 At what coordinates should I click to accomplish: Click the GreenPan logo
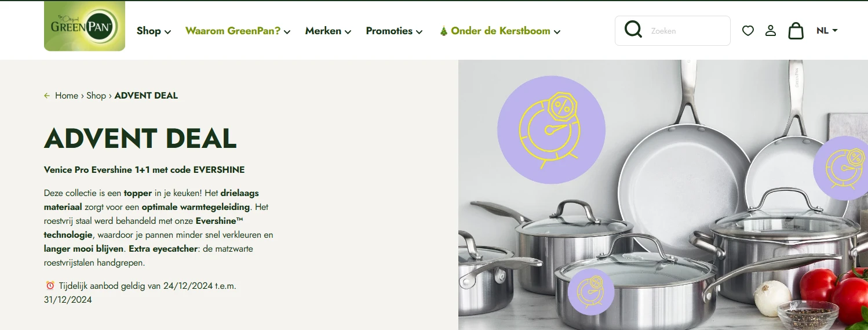(85, 26)
